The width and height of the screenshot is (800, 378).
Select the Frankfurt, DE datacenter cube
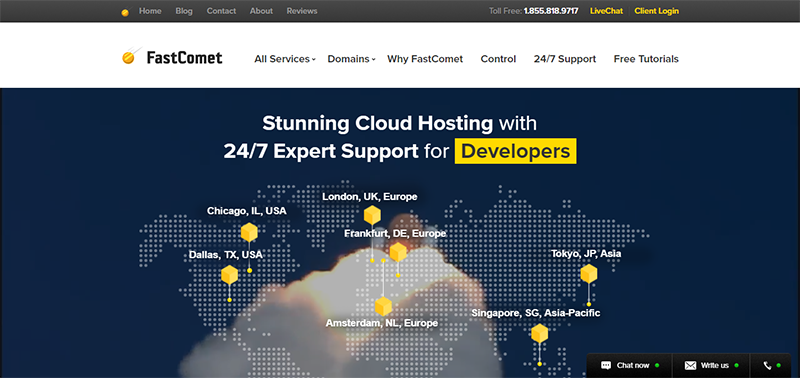pos(398,252)
